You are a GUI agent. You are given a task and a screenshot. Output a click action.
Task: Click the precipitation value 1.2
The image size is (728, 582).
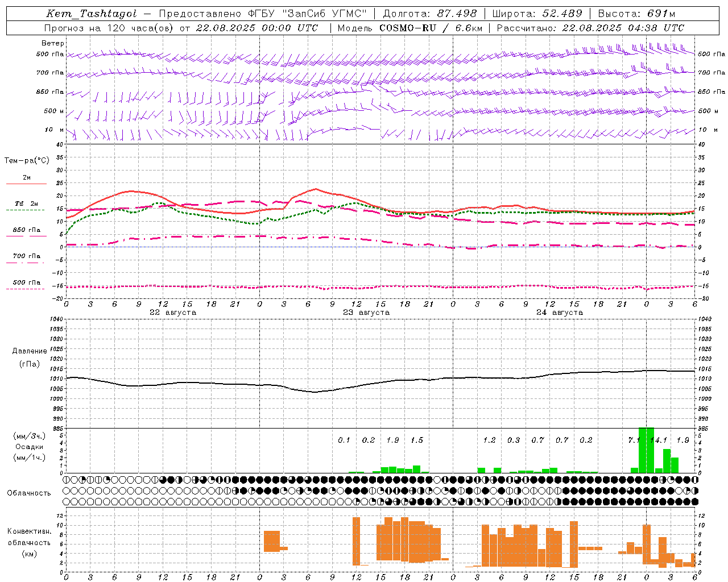pyautogui.click(x=489, y=440)
